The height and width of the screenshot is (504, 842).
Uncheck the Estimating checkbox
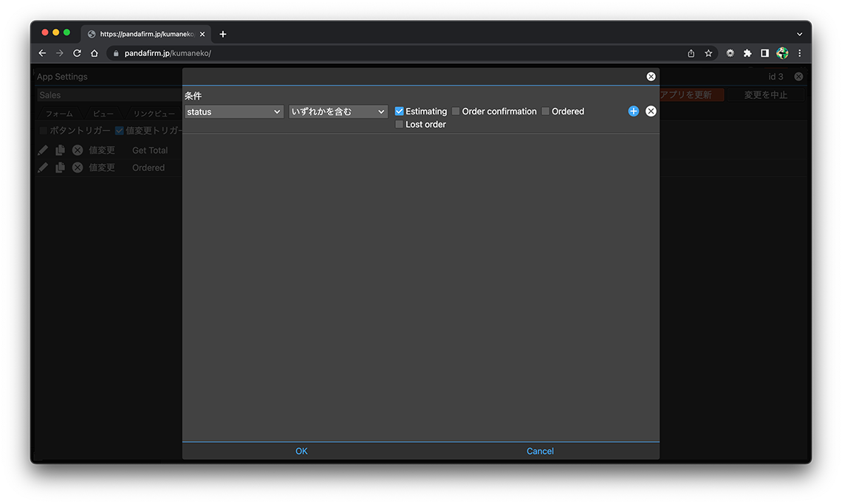[400, 111]
